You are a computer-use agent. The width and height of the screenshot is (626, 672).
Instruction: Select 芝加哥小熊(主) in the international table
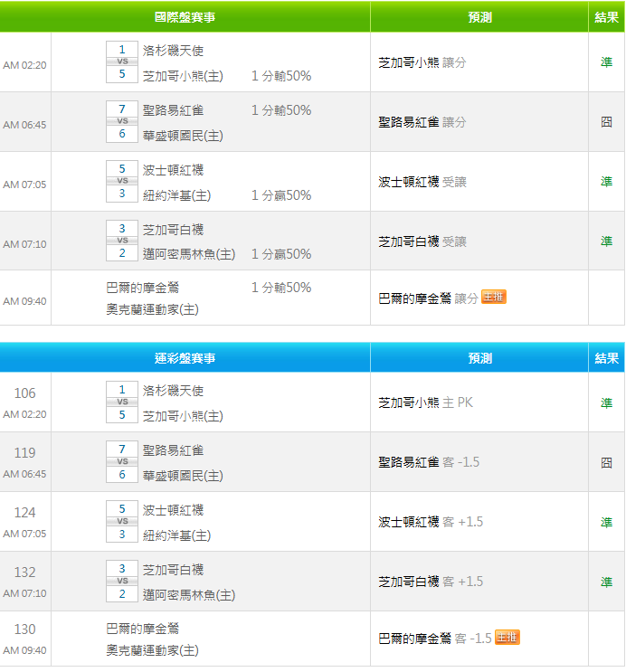tap(183, 76)
